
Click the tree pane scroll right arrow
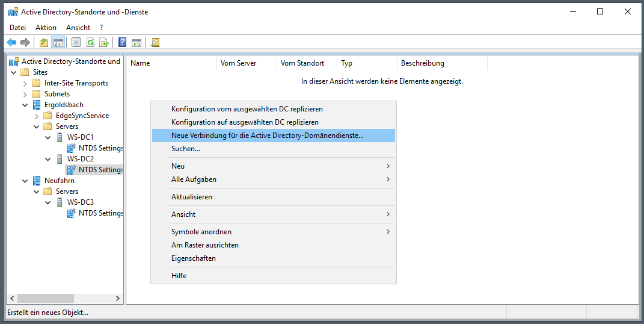(117, 298)
